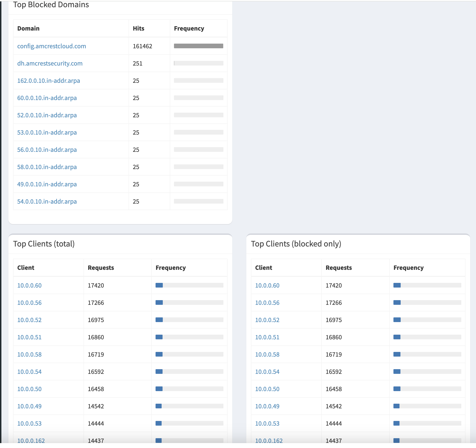Click 162.0.0.10.in-addr.arpa domain link
Viewport: 476px width, 448px height.
pos(49,80)
